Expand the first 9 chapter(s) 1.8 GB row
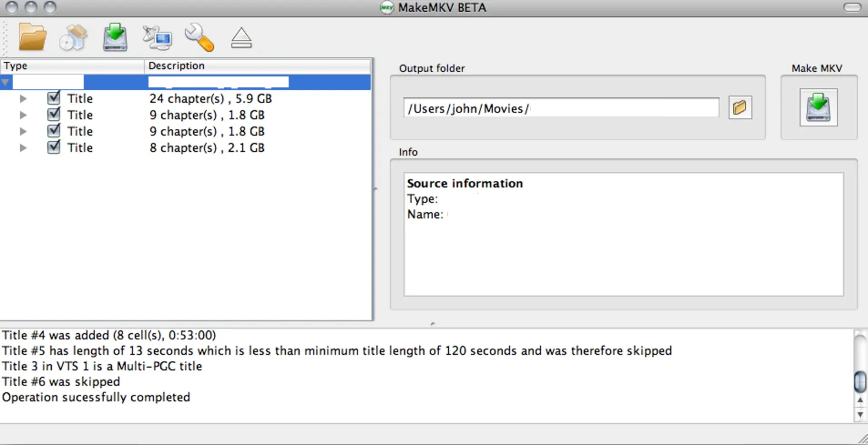This screenshot has height=445, width=868. coord(23,115)
